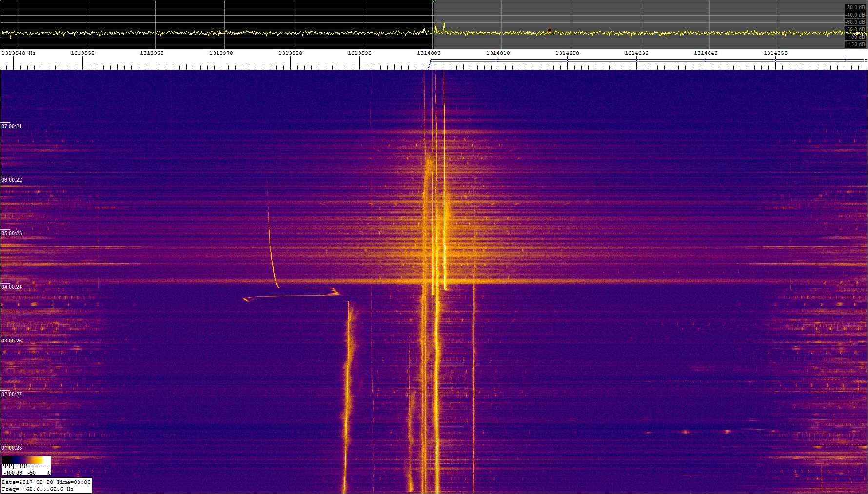
Task: Click the -20.0 dB amplitude label
Action: click(x=855, y=7)
